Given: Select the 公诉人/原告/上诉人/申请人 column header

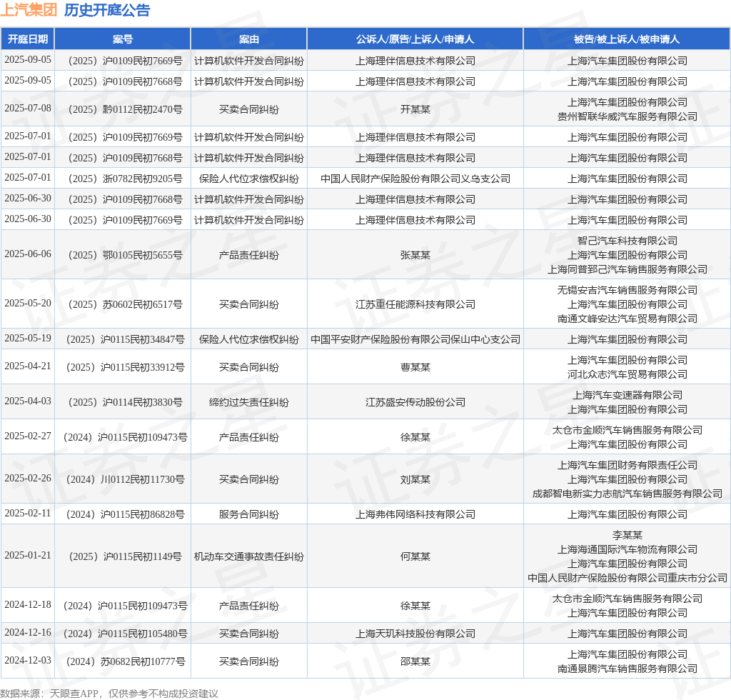Looking at the screenshot, I should coord(415,39).
